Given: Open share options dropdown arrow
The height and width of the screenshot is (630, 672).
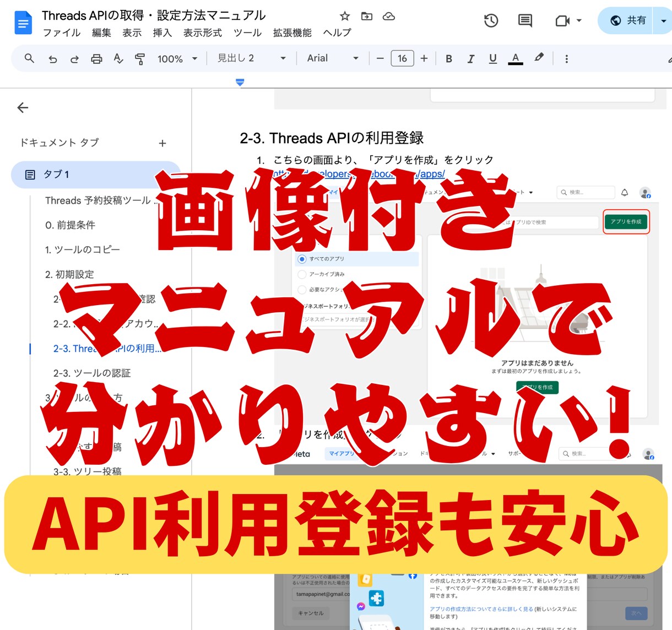Looking at the screenshot, I should (x=663, y=21).
